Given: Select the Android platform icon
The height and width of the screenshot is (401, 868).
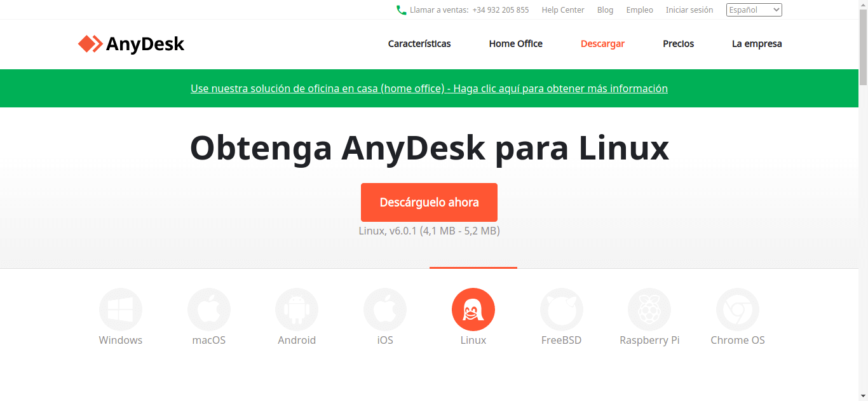Looking at the screenshot, I should [297, 309].
